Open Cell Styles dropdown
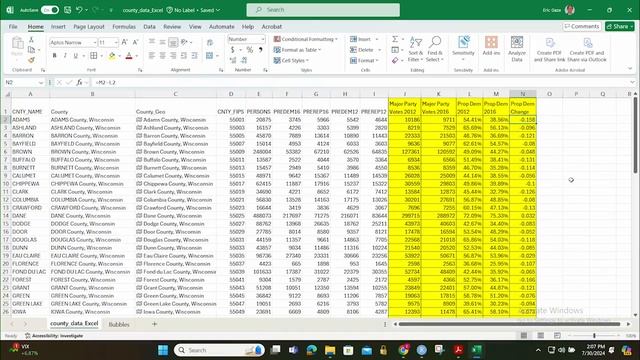The height and width of the screenshot is (360, 640). [291, 60]
